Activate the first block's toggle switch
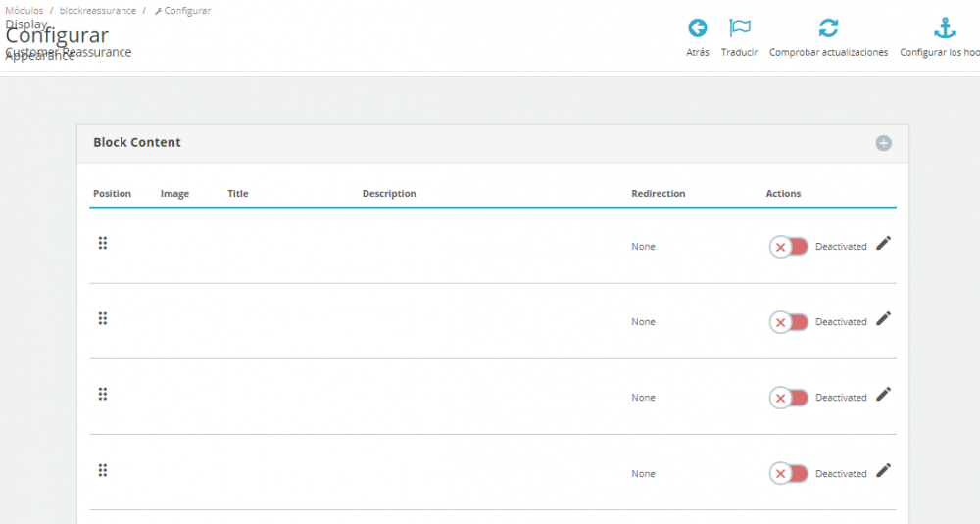Screen dimensions: 980x524 pyautogui.click(x=789, y=247)
